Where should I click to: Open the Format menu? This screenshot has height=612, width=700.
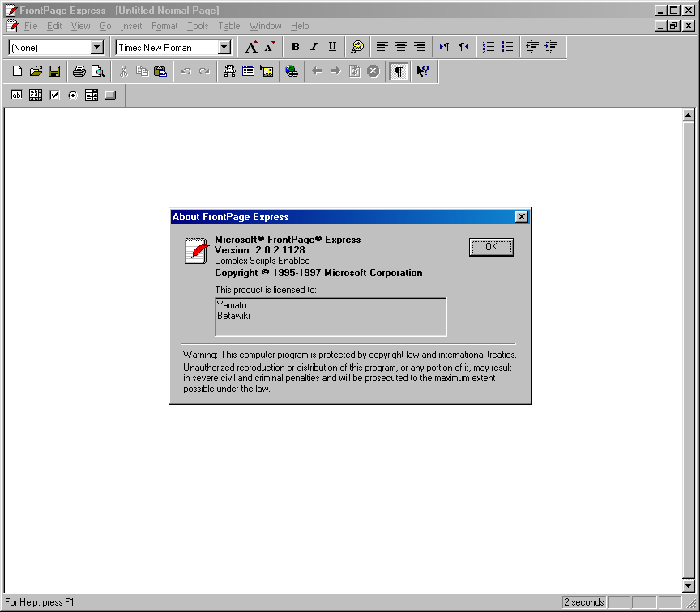pyautogui.click(x=164, y=26)
